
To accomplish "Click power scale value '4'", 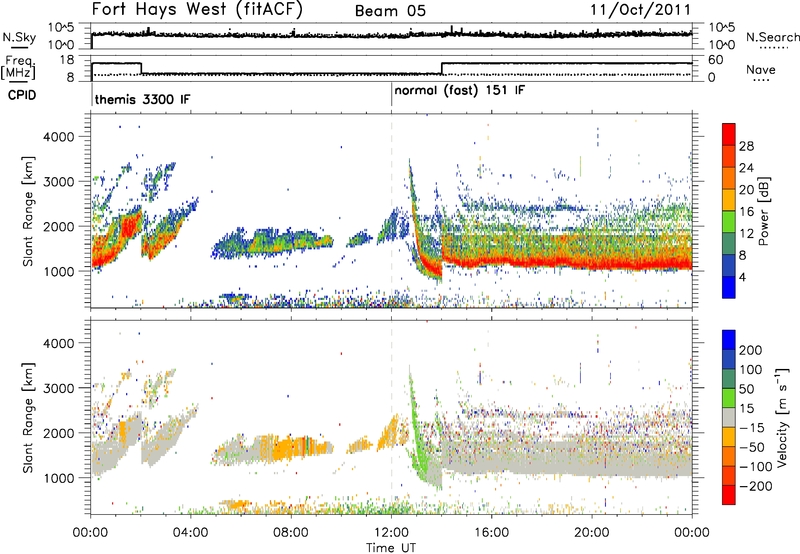I will pos(742,277).
